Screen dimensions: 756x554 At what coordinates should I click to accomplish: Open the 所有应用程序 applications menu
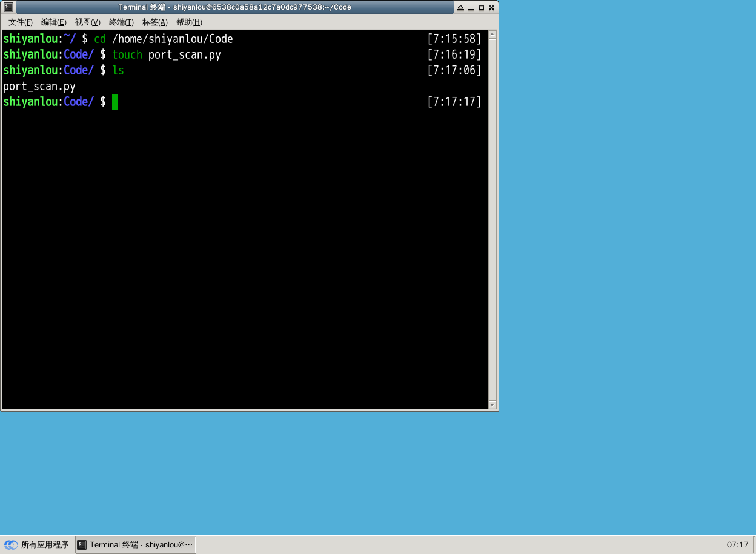37,544
